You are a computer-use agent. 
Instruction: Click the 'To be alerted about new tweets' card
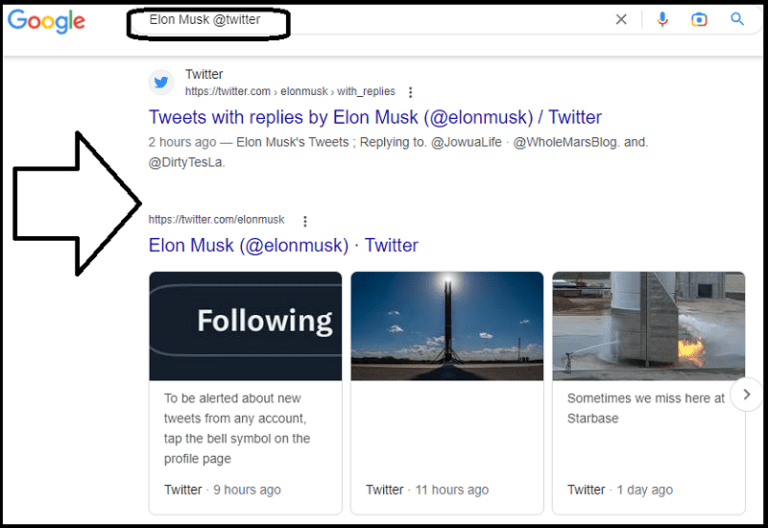pyautogui.click(x=237, y=428)
